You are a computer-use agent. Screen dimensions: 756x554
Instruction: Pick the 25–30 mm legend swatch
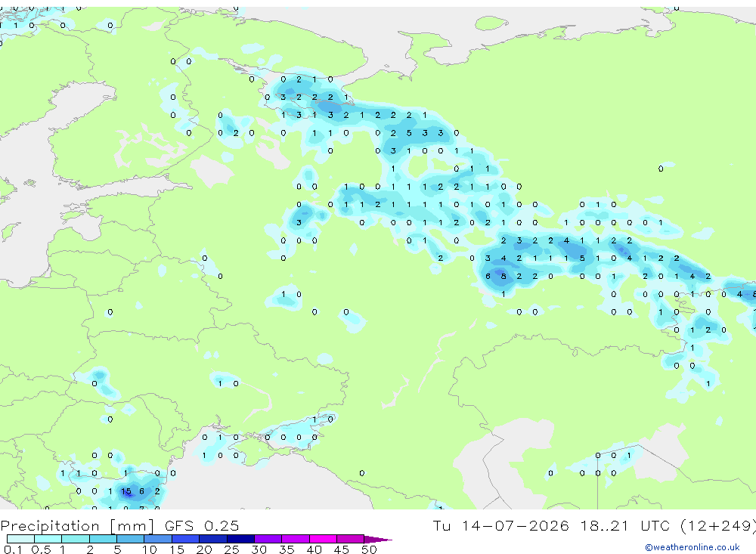click(240, 539)
